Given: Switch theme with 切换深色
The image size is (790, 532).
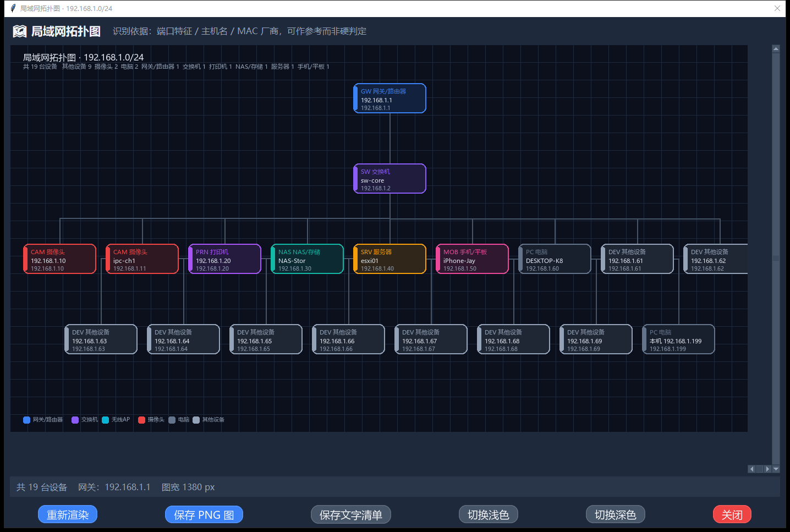Looking at the screenshot, I should pyautogui.click(x=616, y=514).
